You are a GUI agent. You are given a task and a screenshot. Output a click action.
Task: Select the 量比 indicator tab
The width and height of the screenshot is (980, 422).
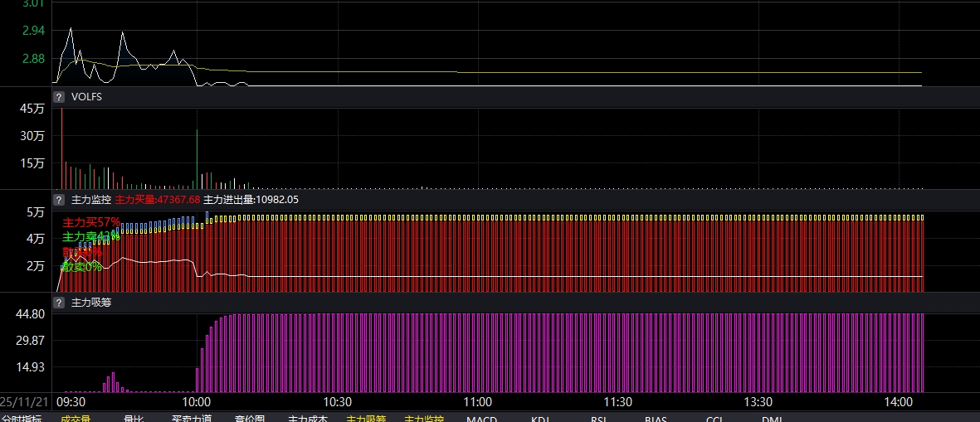[x=134, y=419]
